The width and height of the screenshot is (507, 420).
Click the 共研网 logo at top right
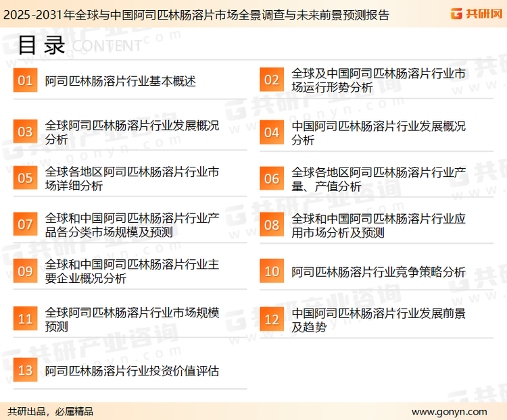[477, 14]
